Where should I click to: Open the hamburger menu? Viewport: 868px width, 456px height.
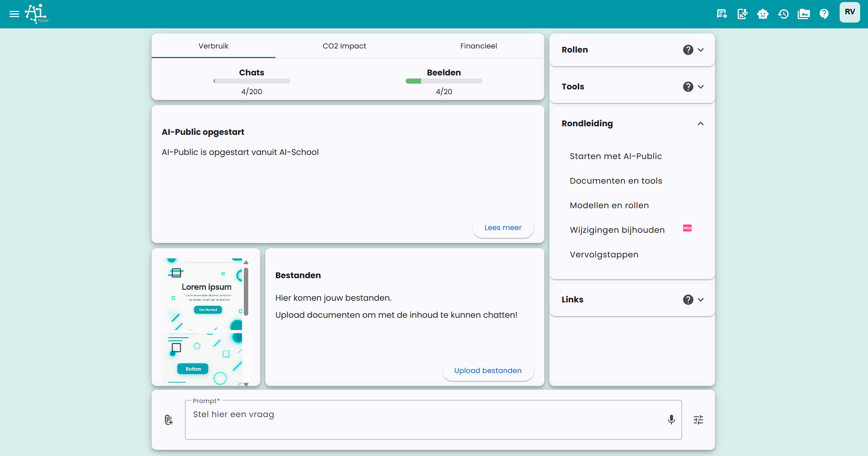click(14, 14)
